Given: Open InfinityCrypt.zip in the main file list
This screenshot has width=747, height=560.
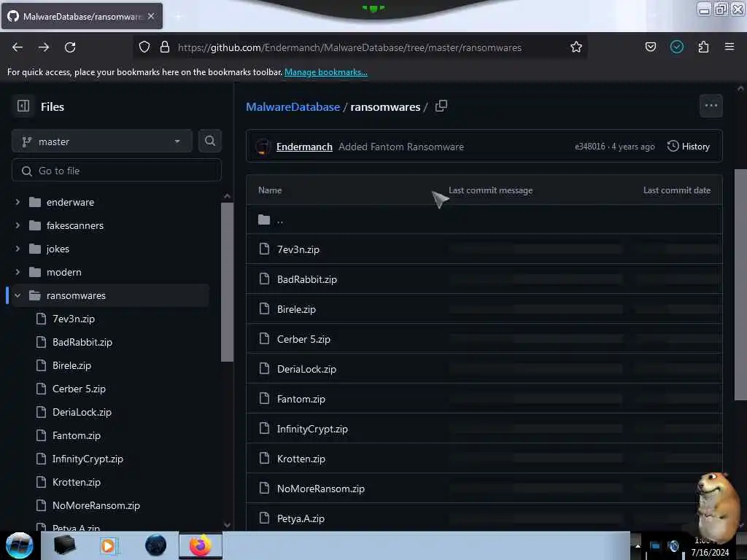Looking at the screenshot, I should point(312,429).
